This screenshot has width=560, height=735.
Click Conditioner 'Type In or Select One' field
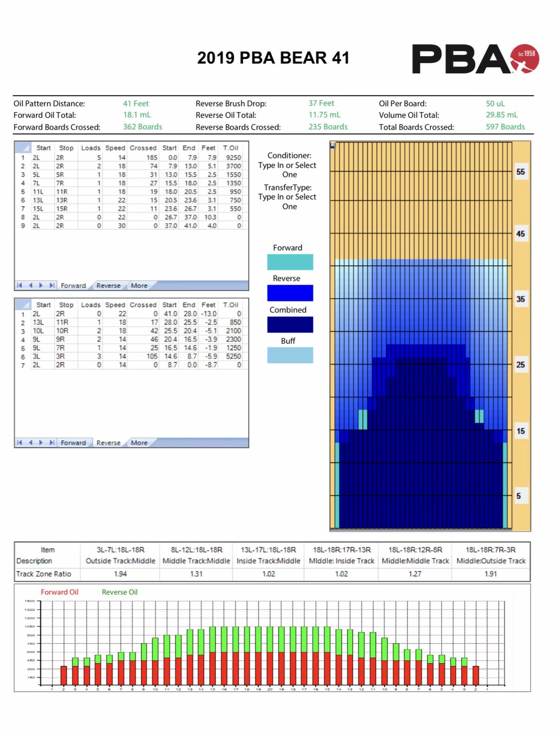tap(287, 170)
